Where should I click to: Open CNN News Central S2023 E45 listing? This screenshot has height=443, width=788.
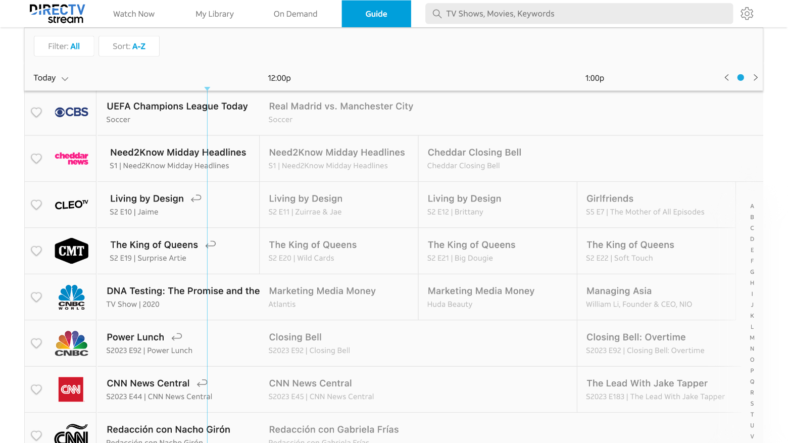click(x=418, y=389)
